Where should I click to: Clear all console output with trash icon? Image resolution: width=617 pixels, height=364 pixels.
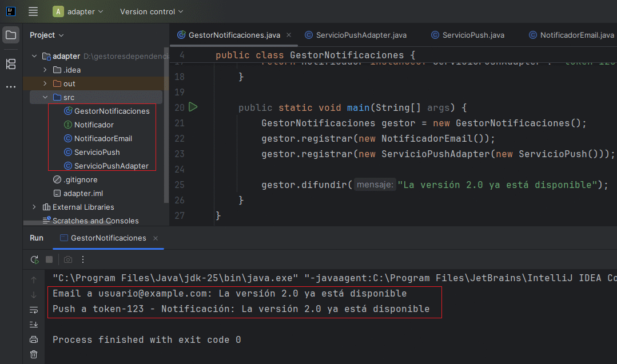[34, 354]
